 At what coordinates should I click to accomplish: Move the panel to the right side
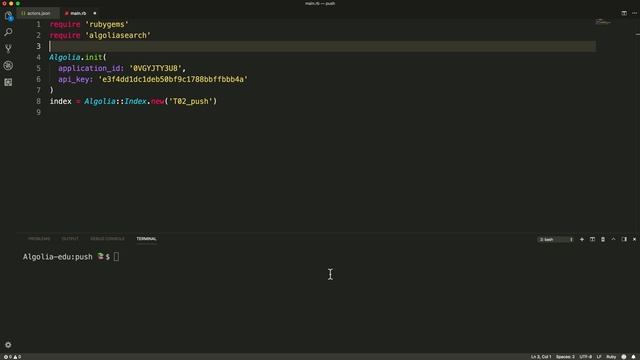point(624,239)
